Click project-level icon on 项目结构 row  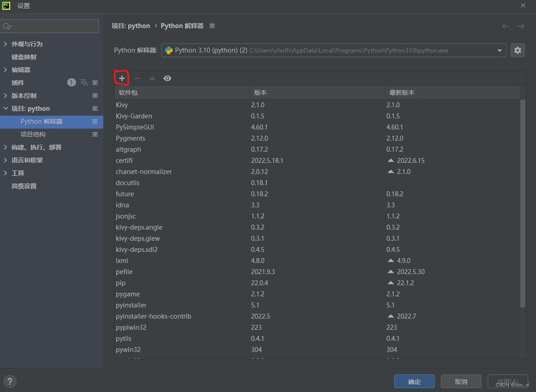(95, 134)
